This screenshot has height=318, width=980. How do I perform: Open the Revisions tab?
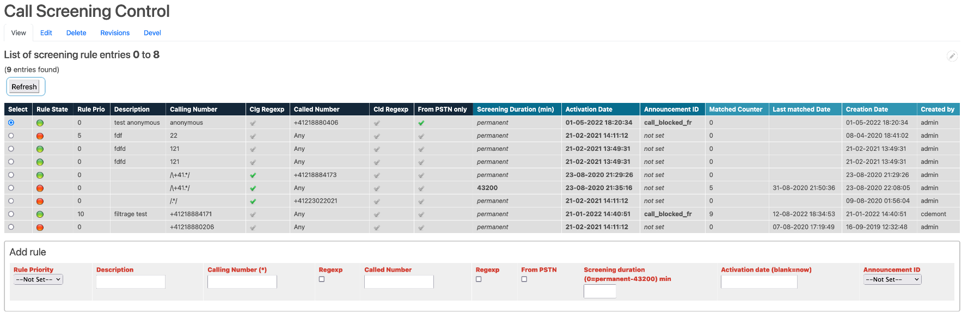click(x=115, y=33)
